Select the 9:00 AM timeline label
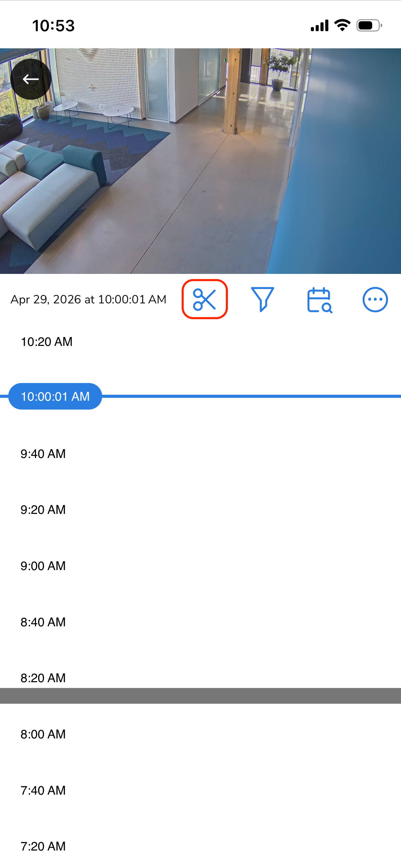 click(43, 566)
